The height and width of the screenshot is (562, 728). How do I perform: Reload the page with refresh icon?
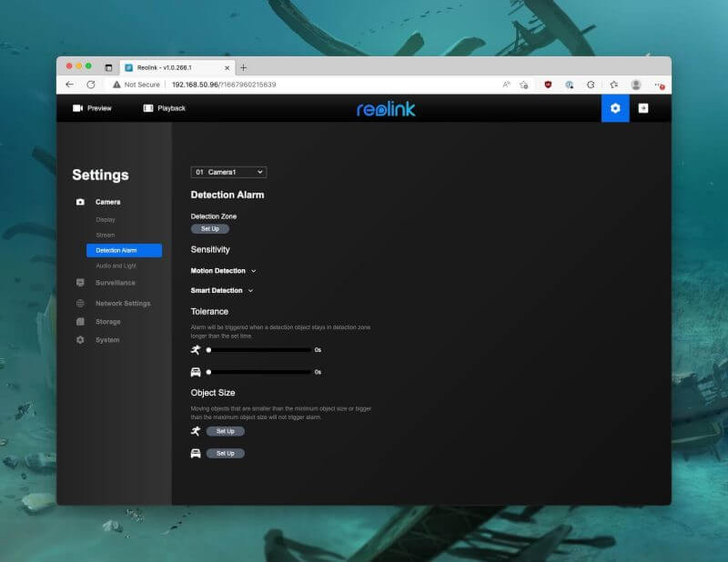(x=91, y=85)
